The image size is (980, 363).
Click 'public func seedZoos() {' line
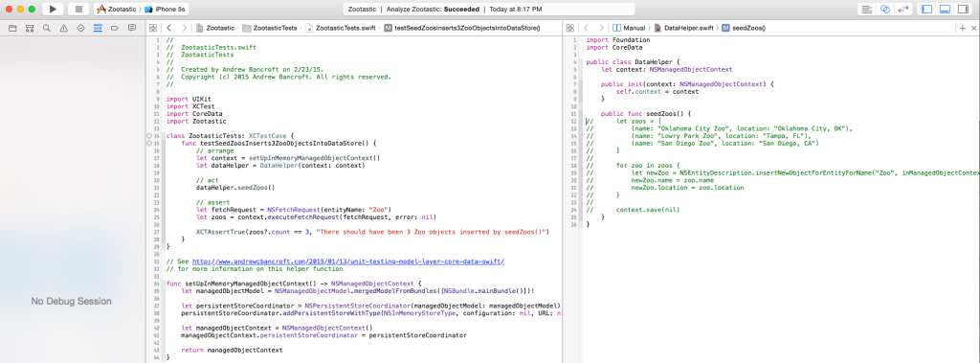[646, 114]
